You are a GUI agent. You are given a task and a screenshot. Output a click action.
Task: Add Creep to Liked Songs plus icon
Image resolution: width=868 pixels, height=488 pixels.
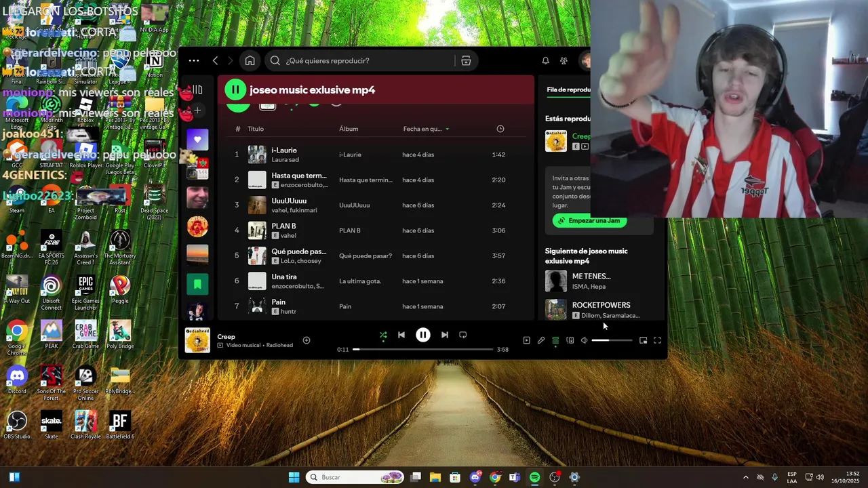(307, 340)
